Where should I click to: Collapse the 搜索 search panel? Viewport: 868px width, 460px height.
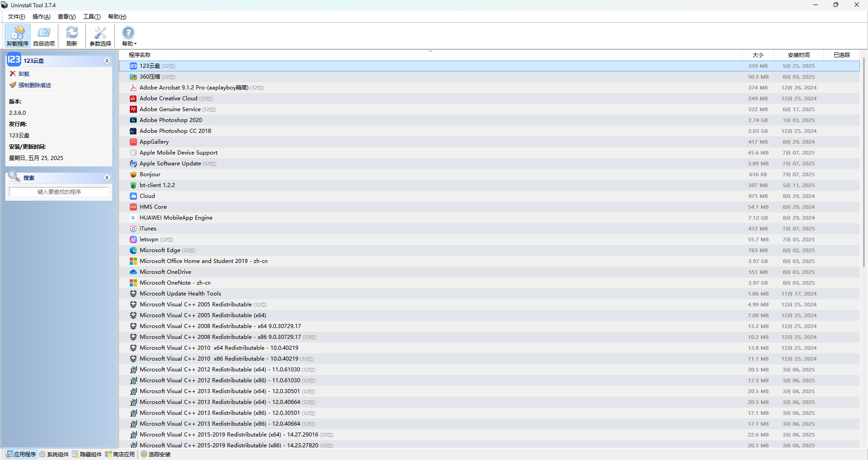tap(107, 178)
